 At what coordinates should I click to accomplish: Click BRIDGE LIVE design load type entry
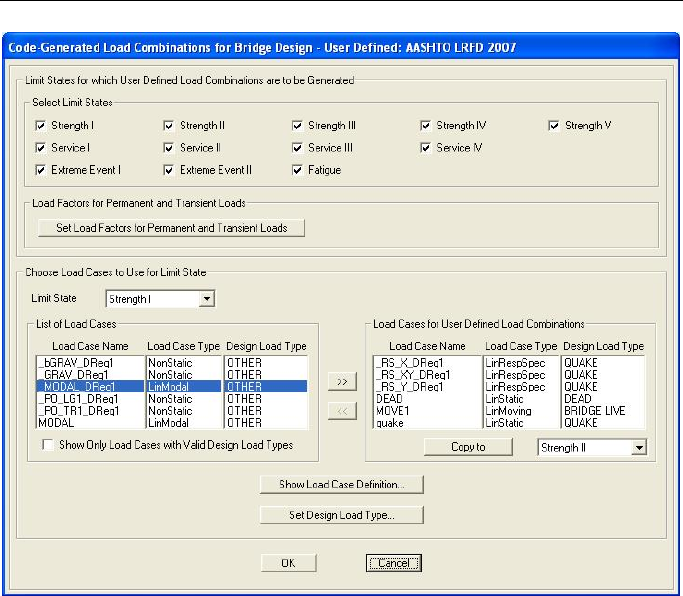pos(595,410)
